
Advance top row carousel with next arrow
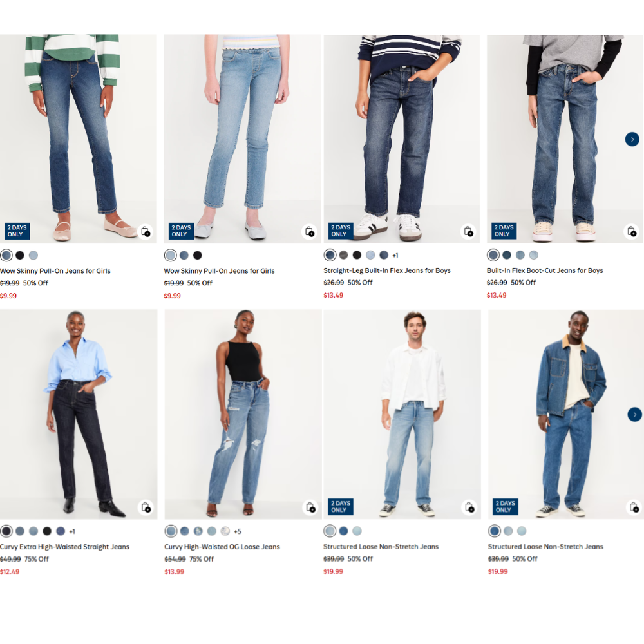[x=632, y=140]
